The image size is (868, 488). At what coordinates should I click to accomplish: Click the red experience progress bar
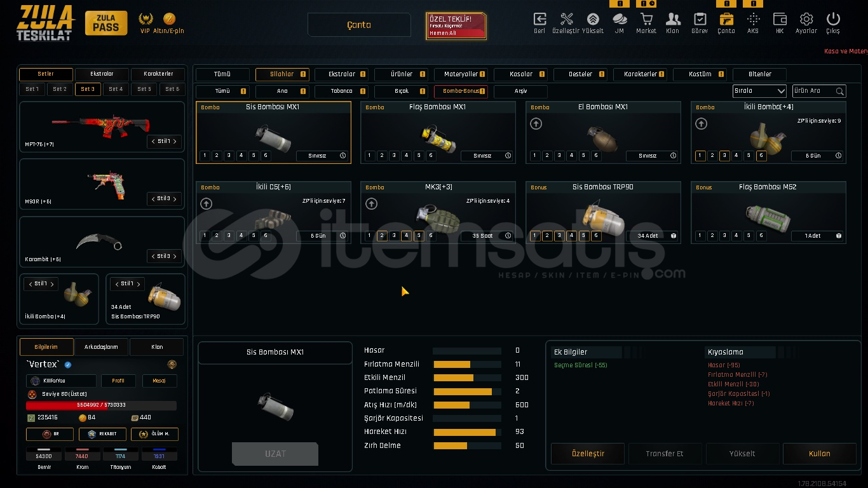click(101, 405)
